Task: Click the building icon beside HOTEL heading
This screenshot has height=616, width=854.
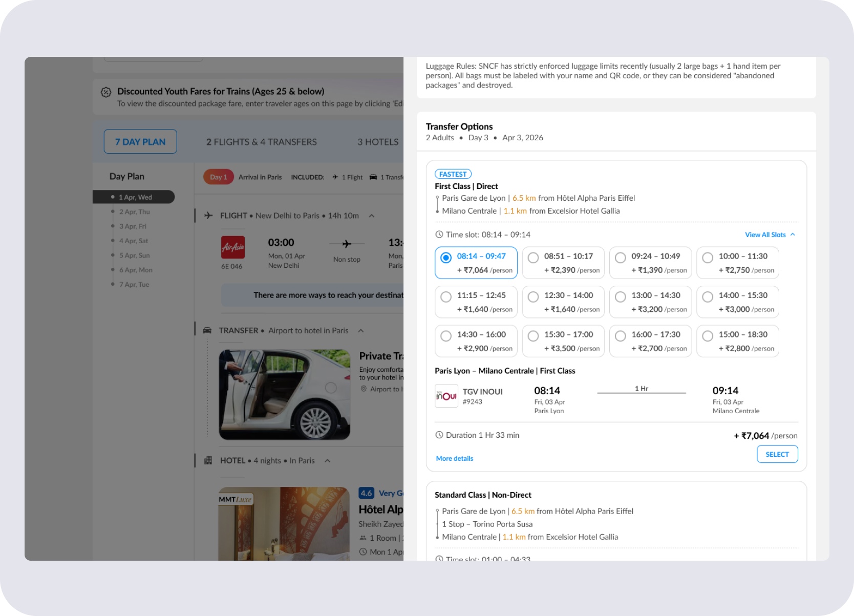Action: tap(208, 461)
